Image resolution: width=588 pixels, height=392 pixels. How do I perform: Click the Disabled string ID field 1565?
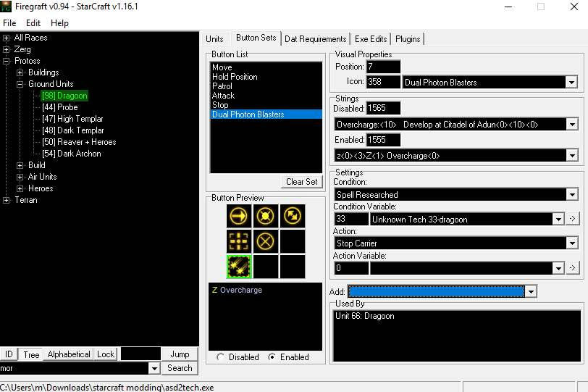tap(383, 109)
